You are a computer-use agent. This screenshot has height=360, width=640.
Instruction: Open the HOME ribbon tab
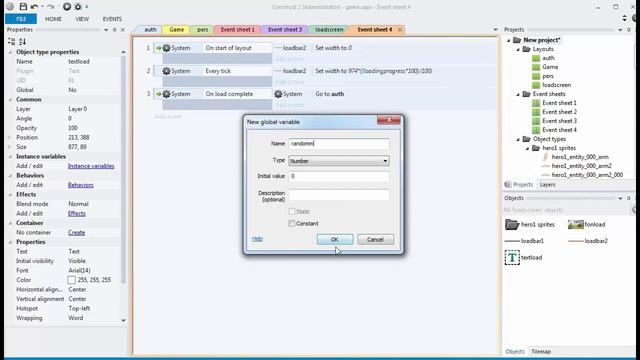(53, 19)
